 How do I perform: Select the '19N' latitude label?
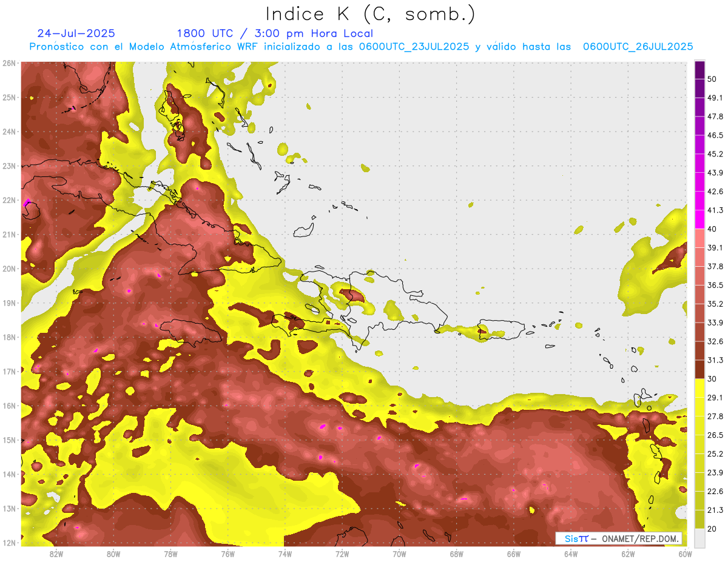coord(8,303)
